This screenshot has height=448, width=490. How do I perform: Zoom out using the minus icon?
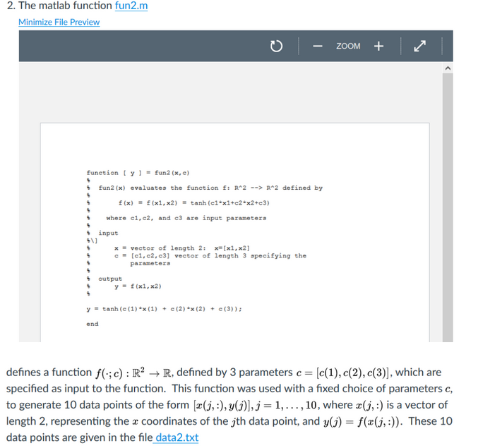318,46
